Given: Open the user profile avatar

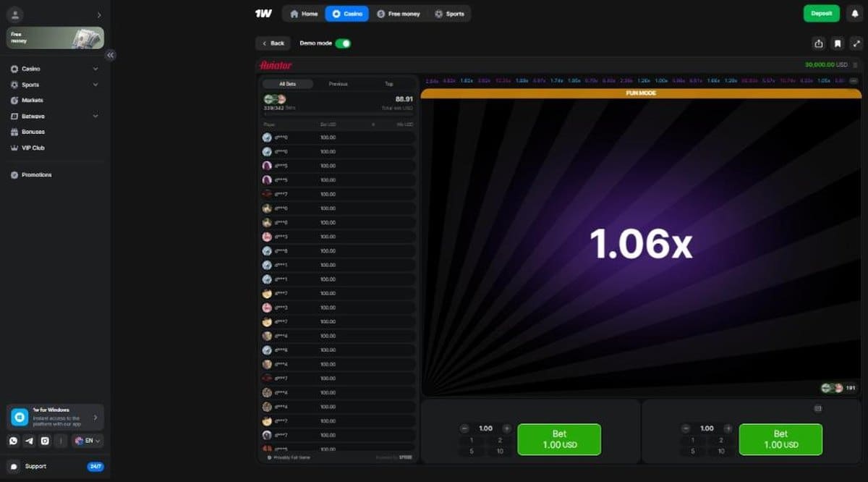Looking at the screenshot, I should (14, 14).
